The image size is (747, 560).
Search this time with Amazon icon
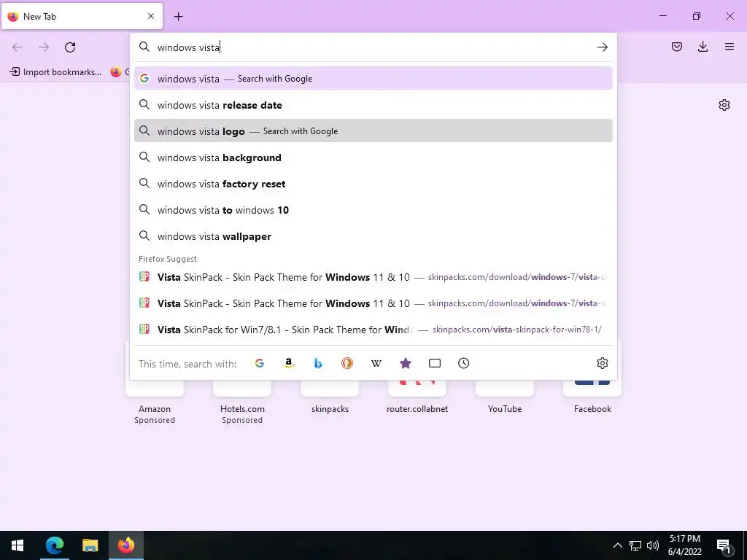pos(289,363)
